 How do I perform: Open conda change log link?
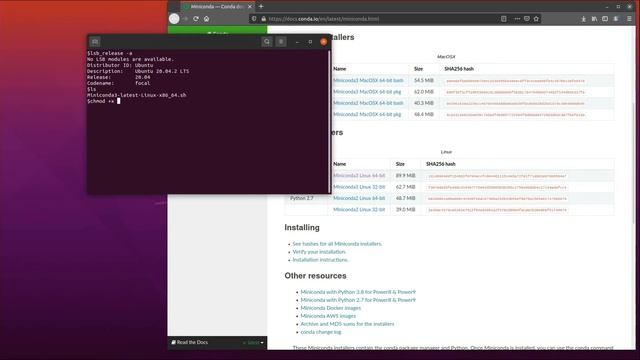point(321,332)
